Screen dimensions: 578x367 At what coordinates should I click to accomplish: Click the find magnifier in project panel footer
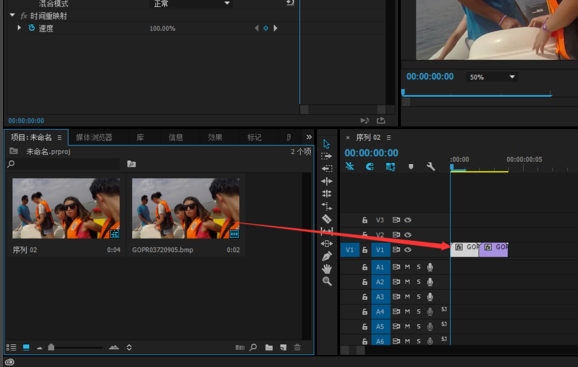(253, 347)
